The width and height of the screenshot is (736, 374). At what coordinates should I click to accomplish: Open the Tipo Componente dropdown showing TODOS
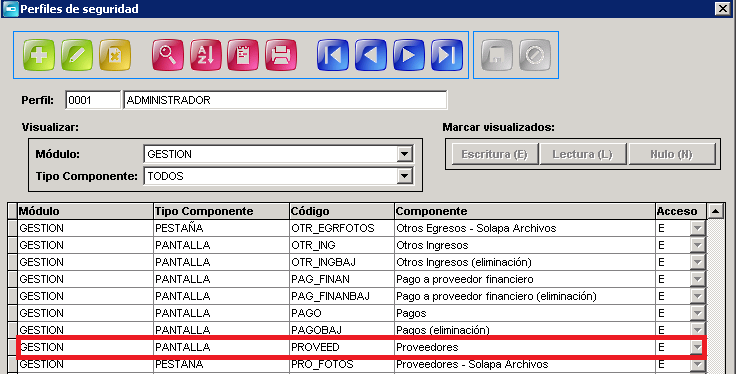tap(404, 176)
